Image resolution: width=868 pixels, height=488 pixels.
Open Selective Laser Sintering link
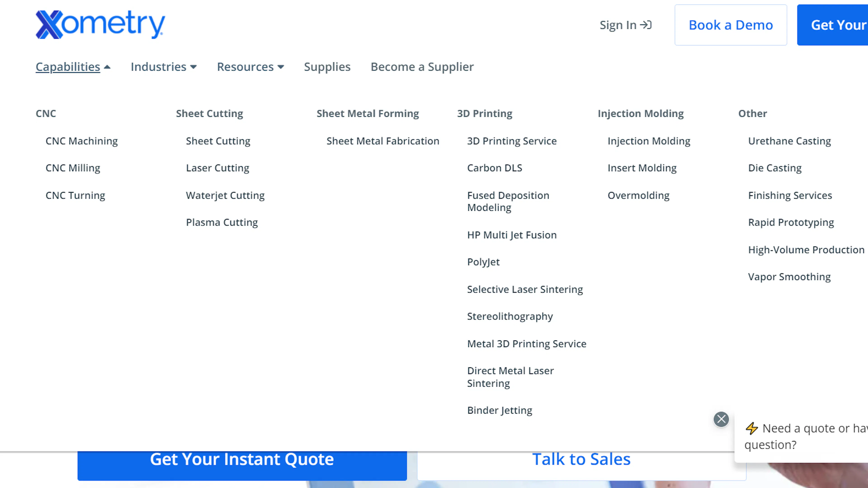[525, 289]
